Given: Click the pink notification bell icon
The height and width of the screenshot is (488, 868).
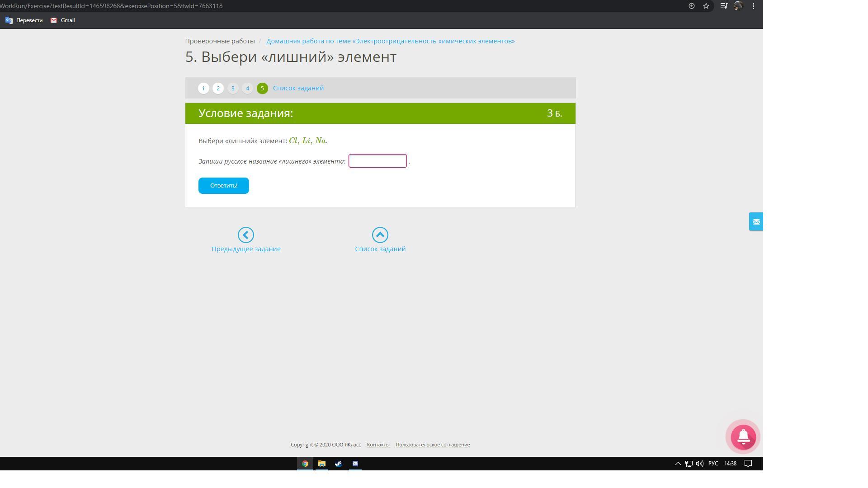Looking at the screenshot, I should (x=743, y=437).
